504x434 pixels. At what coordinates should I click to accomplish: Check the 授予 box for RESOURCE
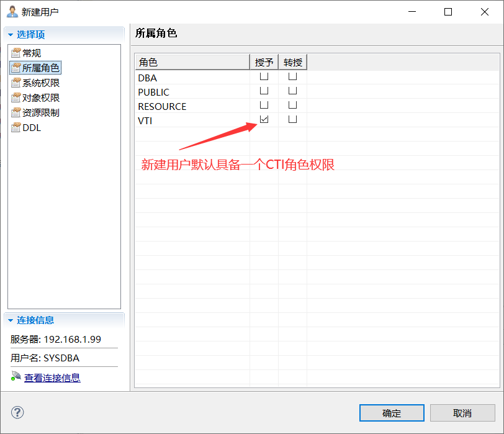click(264, 104)
